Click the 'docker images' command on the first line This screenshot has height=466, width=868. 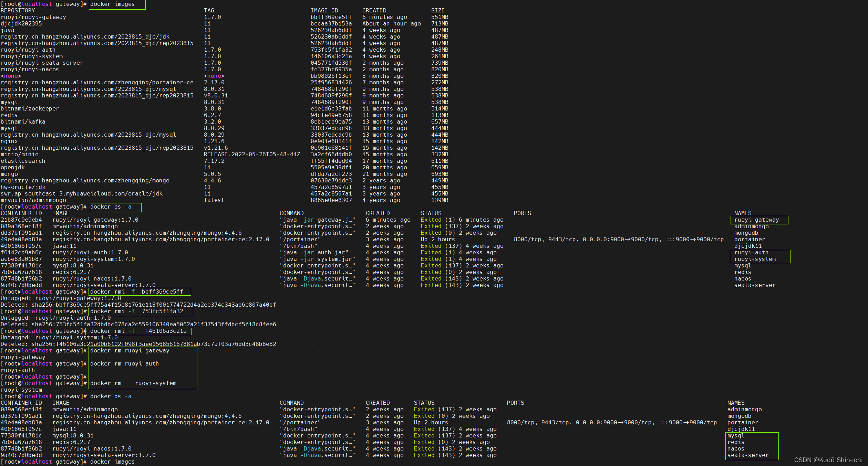point(112,4)
